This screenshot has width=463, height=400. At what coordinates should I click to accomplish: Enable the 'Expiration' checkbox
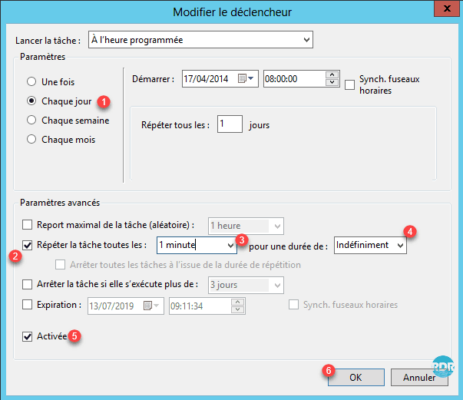[x=27, y=305]
